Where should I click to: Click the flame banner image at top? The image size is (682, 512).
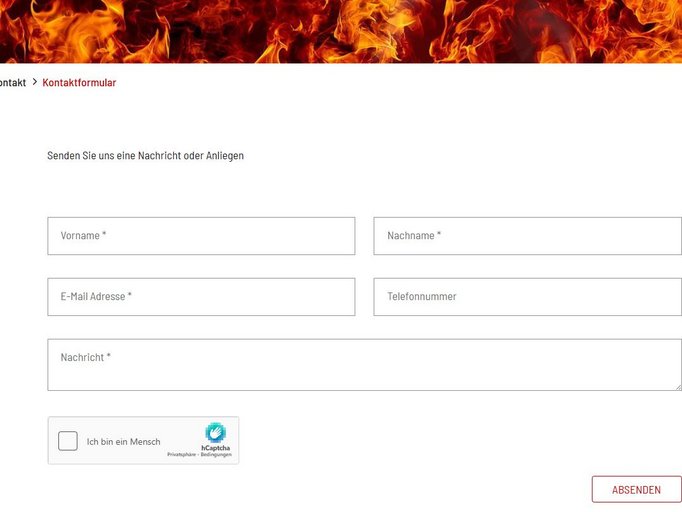(340, 30)
